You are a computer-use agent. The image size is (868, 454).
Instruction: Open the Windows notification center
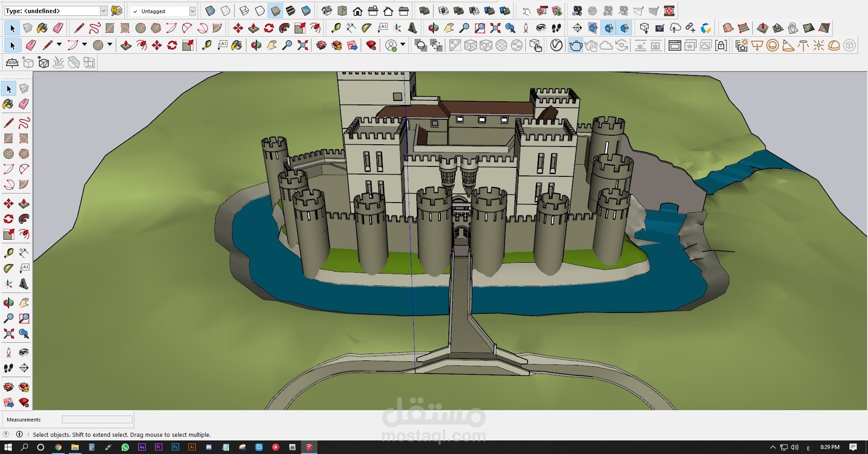(853, 447)
